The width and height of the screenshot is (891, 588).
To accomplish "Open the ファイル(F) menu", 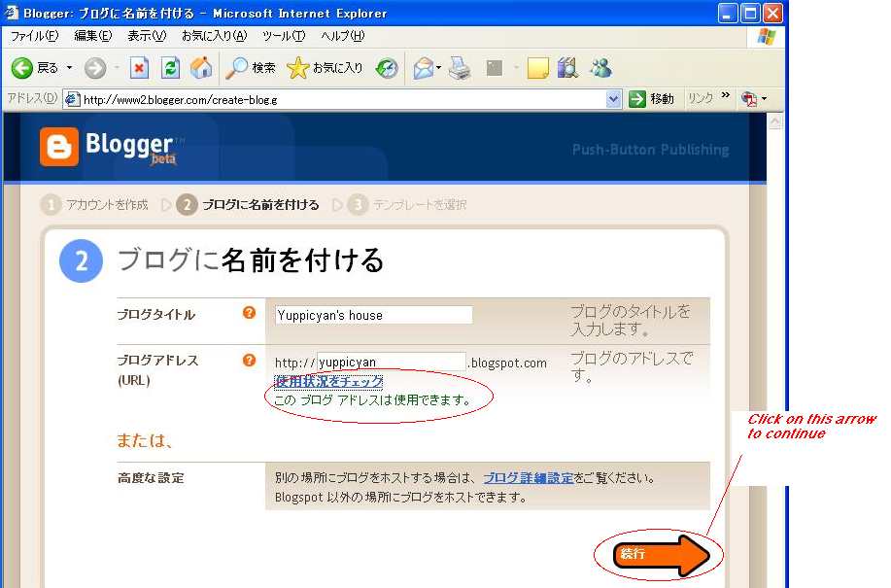I will tap(35, 36).
